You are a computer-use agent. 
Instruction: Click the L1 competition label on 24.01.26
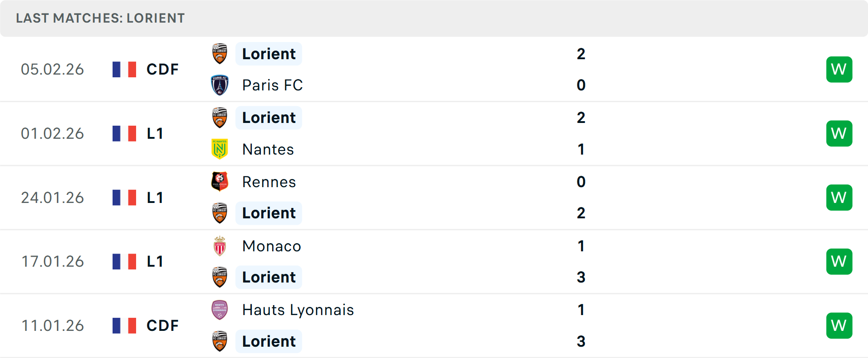coord(155,198)
